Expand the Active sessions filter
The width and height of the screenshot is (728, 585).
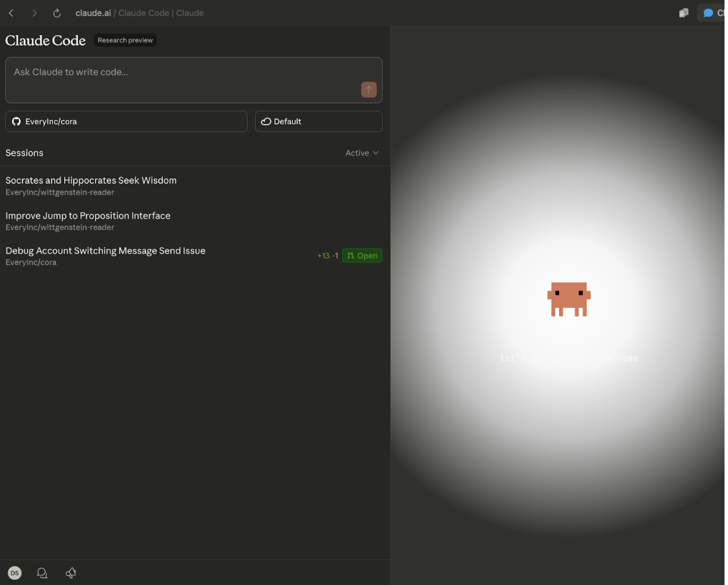(362, 153)
